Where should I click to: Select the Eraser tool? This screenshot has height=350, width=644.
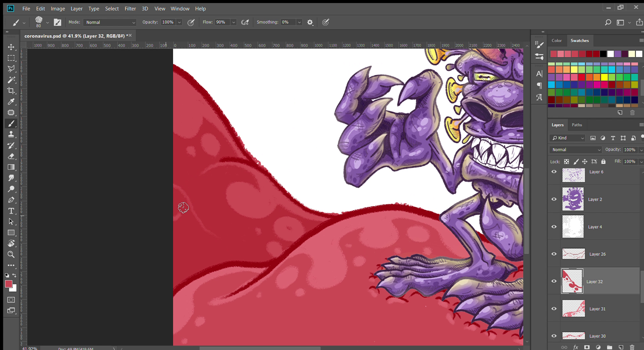coord(11,156)
